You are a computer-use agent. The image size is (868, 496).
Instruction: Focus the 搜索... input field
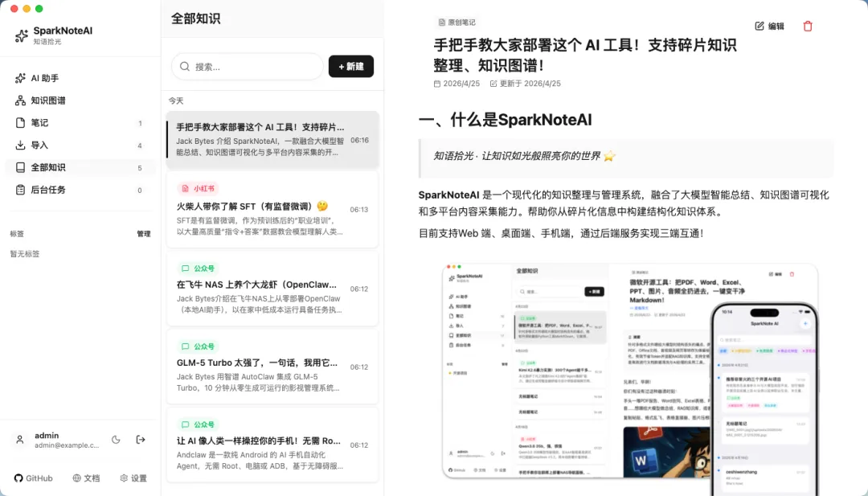pos(248,67)
